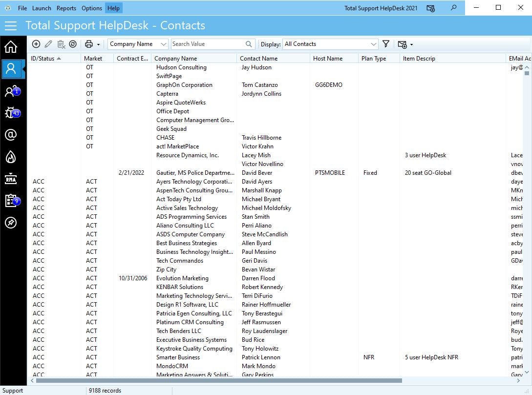This screenshot has width=532, height=395.
Task: Open the Options menu
Action: click(x=91, y=8)
